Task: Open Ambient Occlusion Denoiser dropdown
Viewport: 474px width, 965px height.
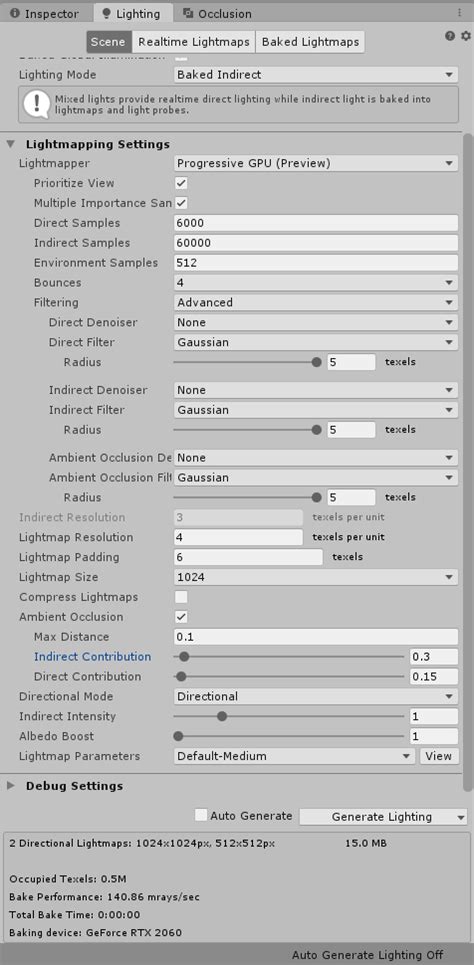Action: coord(316,458)
